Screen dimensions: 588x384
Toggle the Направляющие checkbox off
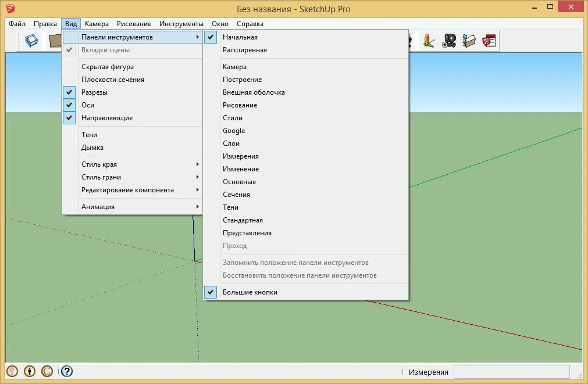tap(107, 118)
